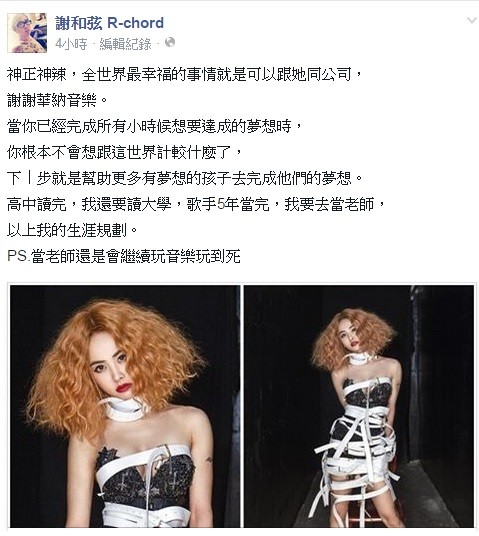
Task: View the 編輯紀錄 edit history
Action: [x=125, y=44]
